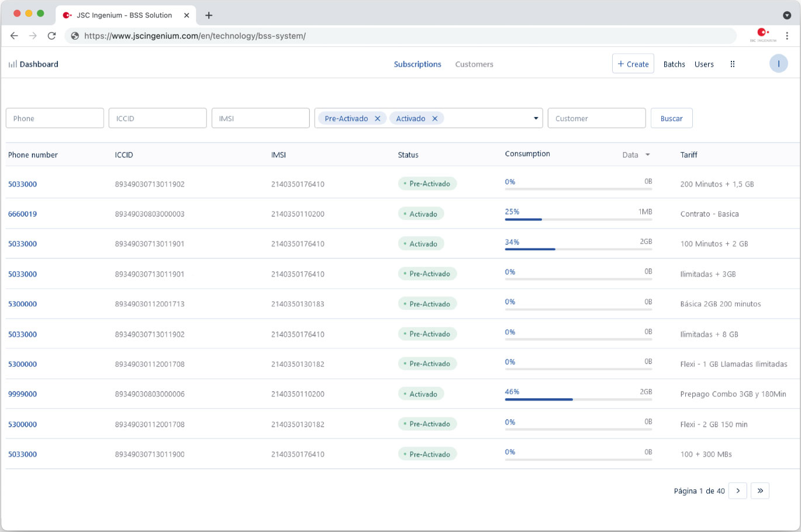
Task: Open tab search arrow in title bar
Action: coord(787,15)
